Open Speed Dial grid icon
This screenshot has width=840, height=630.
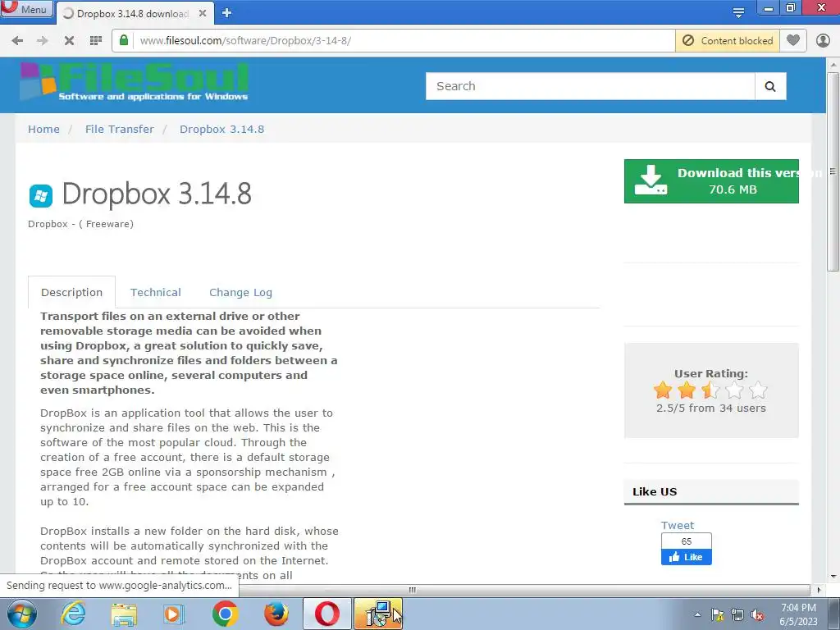click(96, 41)
